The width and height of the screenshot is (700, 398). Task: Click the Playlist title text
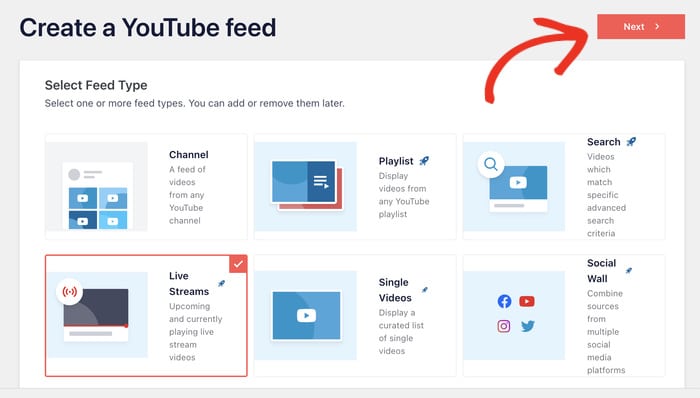[396, 161]
